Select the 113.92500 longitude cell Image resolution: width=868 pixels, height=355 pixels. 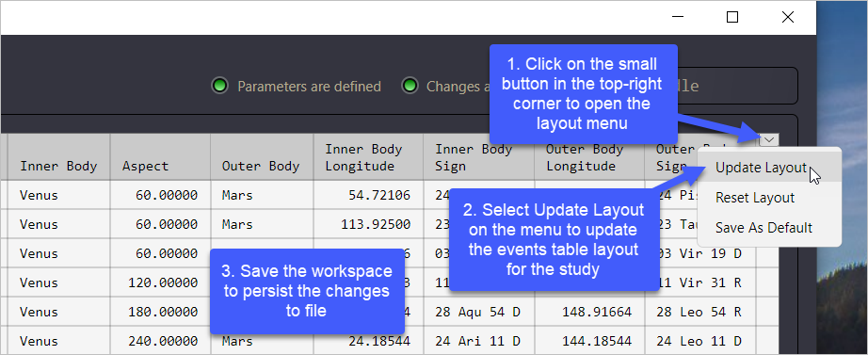click(368, 224)
